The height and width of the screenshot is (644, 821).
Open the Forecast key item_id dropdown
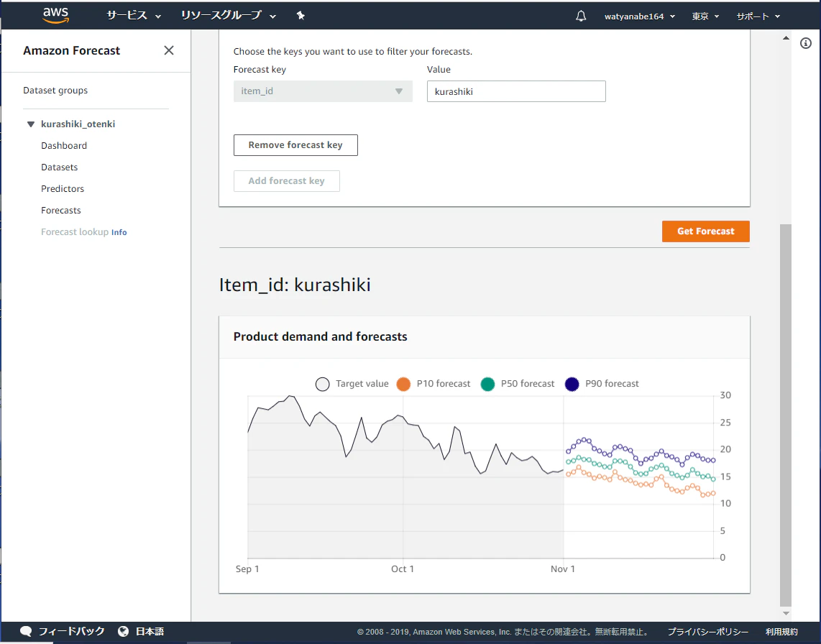pos(323,91)
